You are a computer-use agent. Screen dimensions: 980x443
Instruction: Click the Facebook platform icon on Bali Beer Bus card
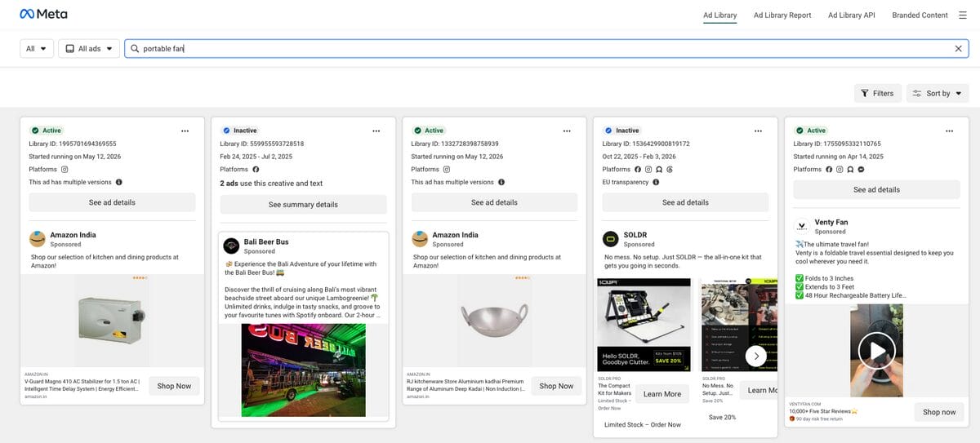coord(256,169)
